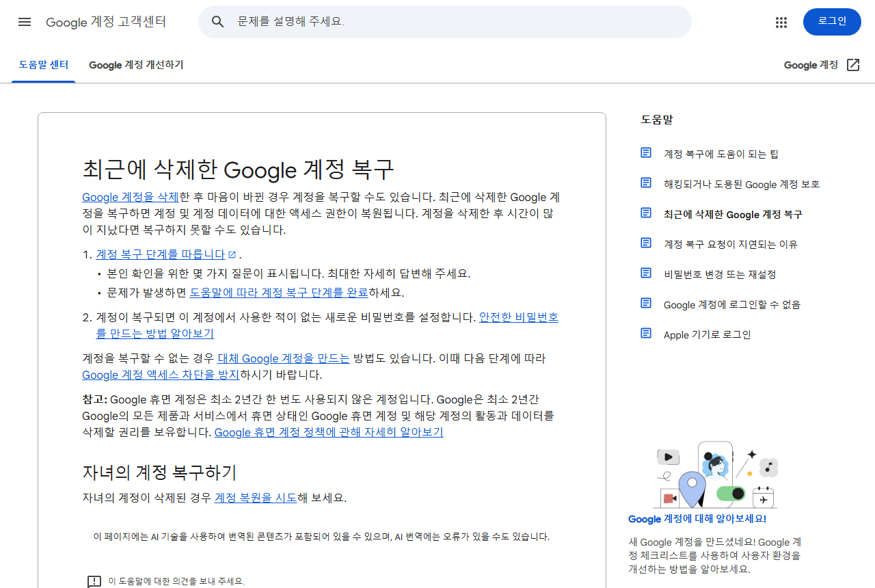Viewport: 875px width, 588px height.
Task: Open sidebar article 계정 복구에 도움이 되는 팁
Action: 721,155
